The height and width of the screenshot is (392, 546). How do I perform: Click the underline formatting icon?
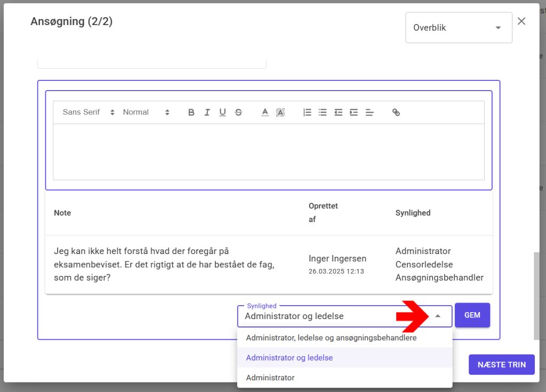(x=222, y=112)
